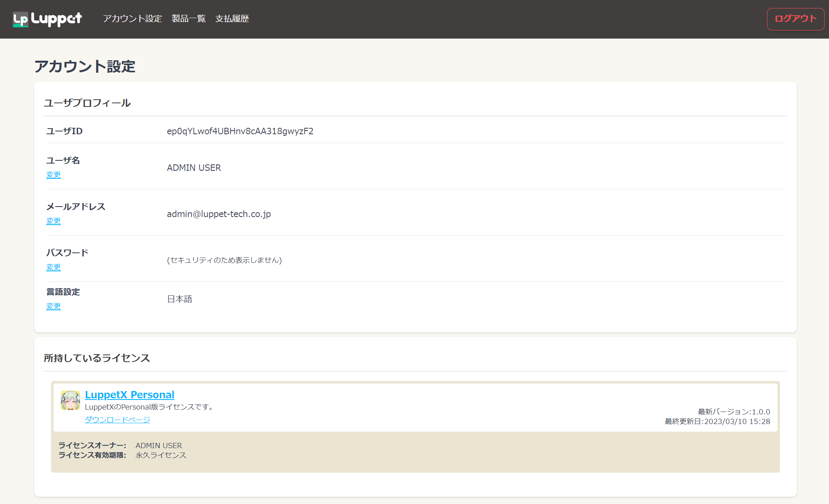Click the user ID value text

tap(240, 131)
